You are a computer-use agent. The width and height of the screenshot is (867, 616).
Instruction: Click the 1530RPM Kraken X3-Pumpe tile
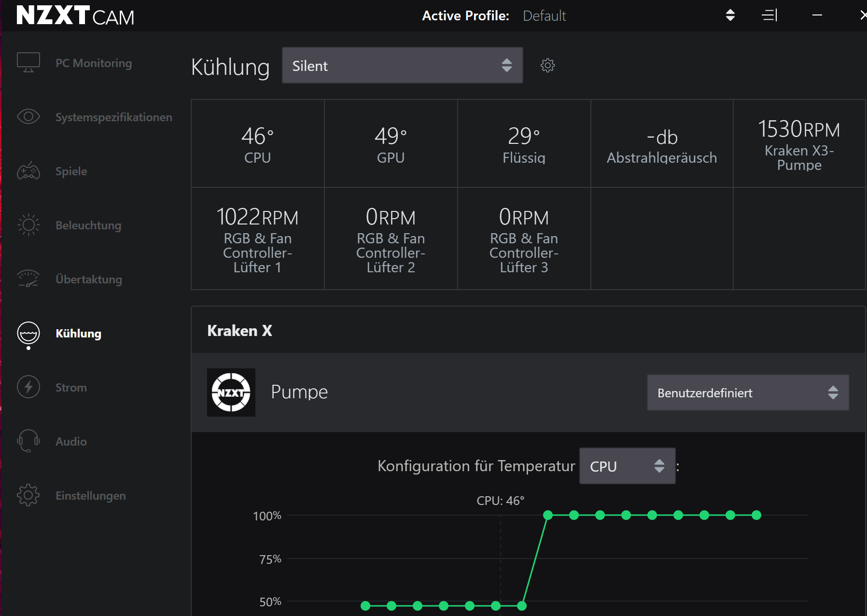(799, 143)
